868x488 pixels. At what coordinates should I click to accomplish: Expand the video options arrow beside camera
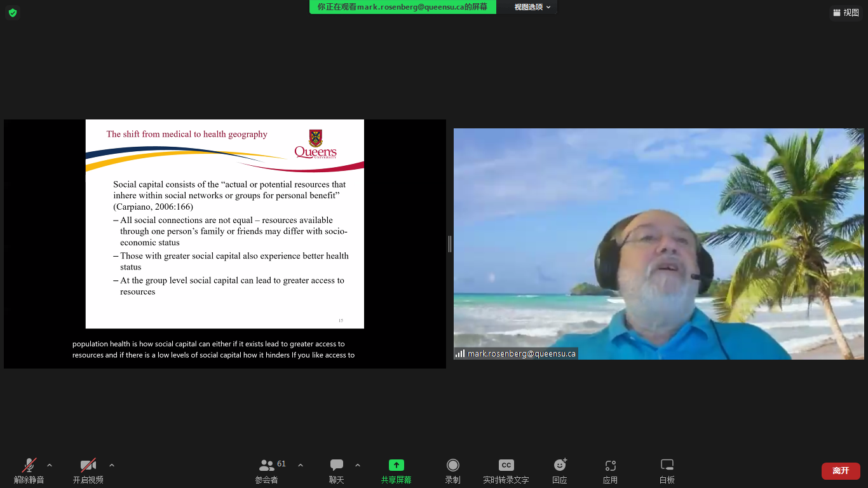tap(112, 465)
